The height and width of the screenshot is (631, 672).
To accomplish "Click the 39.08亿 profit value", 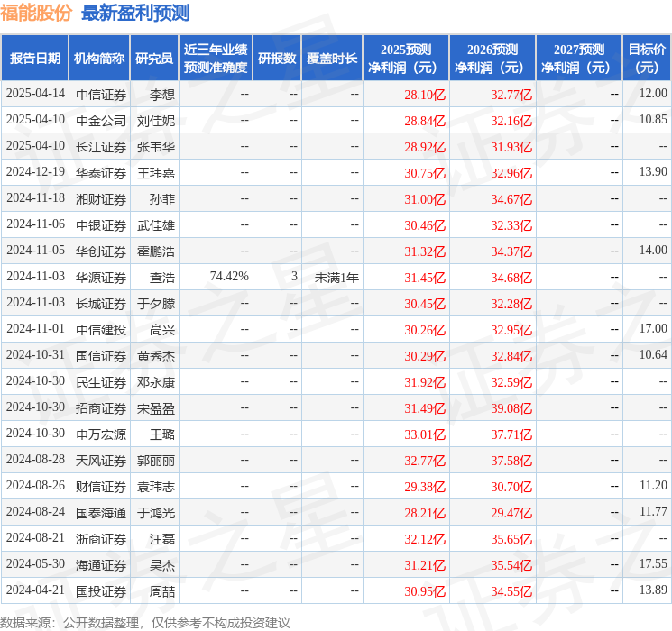I will pyautogui.click(x=511, y=408).
